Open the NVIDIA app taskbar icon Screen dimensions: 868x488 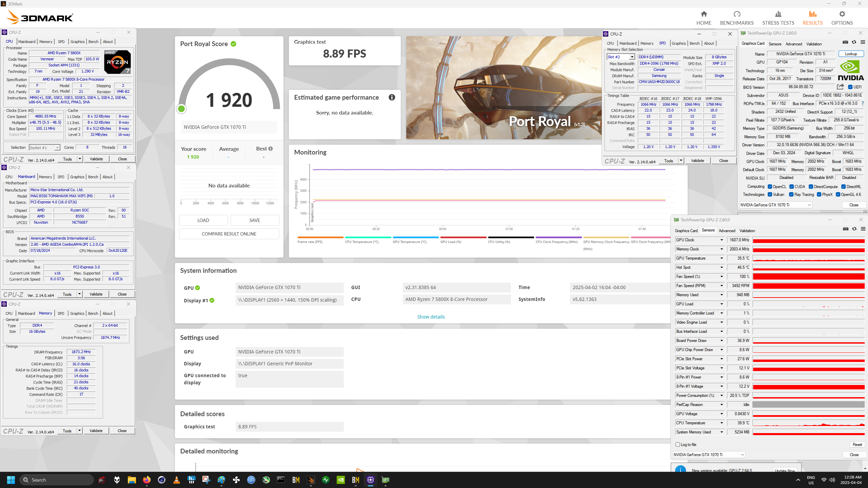pos(341,480)
